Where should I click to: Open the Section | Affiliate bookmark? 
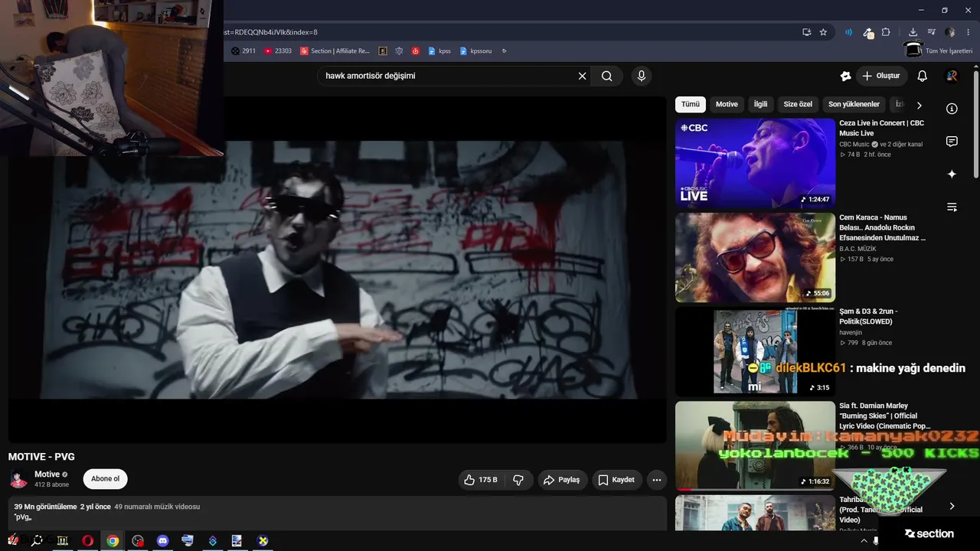(x=335, y=51)
